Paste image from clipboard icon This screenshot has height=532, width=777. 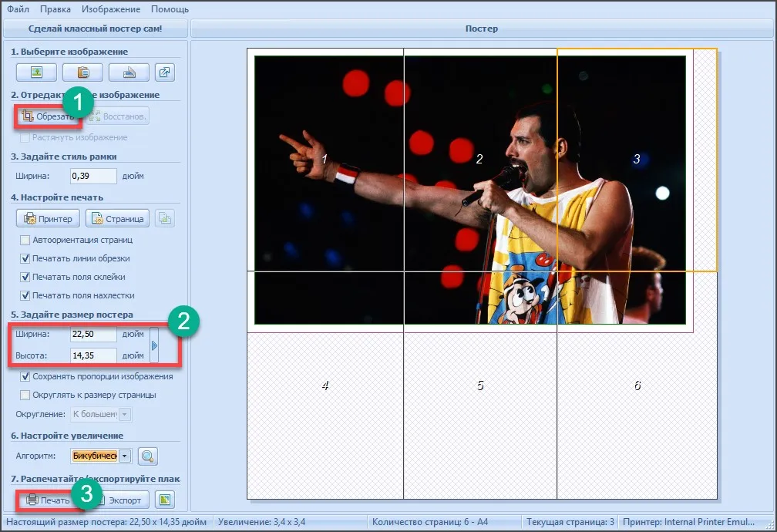click(x=82, y=72)
